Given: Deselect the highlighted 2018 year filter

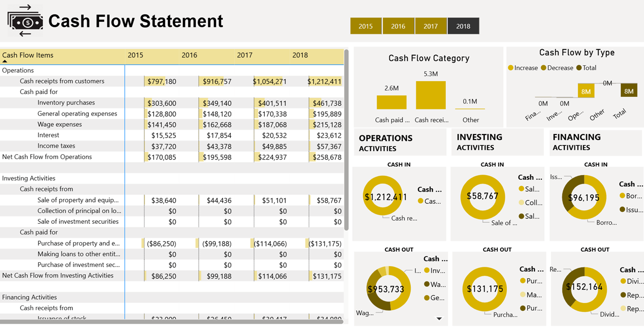Looking at the screenshot, I should pyautogui.click(x=463, y=26).
